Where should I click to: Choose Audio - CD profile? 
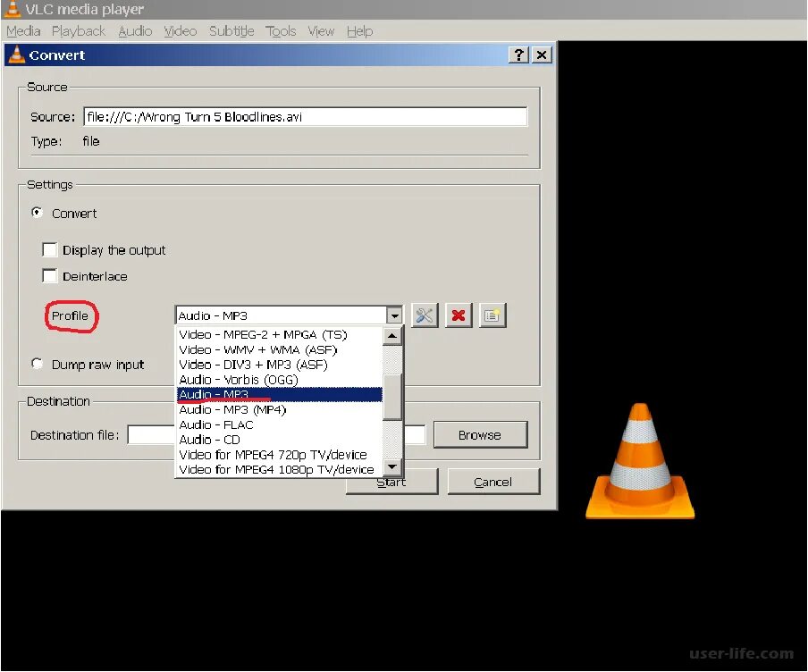pos(280,440)
